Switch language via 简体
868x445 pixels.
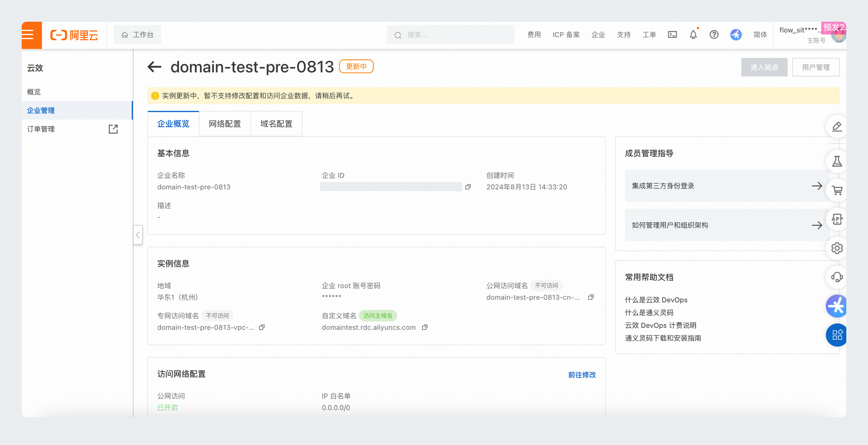tap(760, 35)
